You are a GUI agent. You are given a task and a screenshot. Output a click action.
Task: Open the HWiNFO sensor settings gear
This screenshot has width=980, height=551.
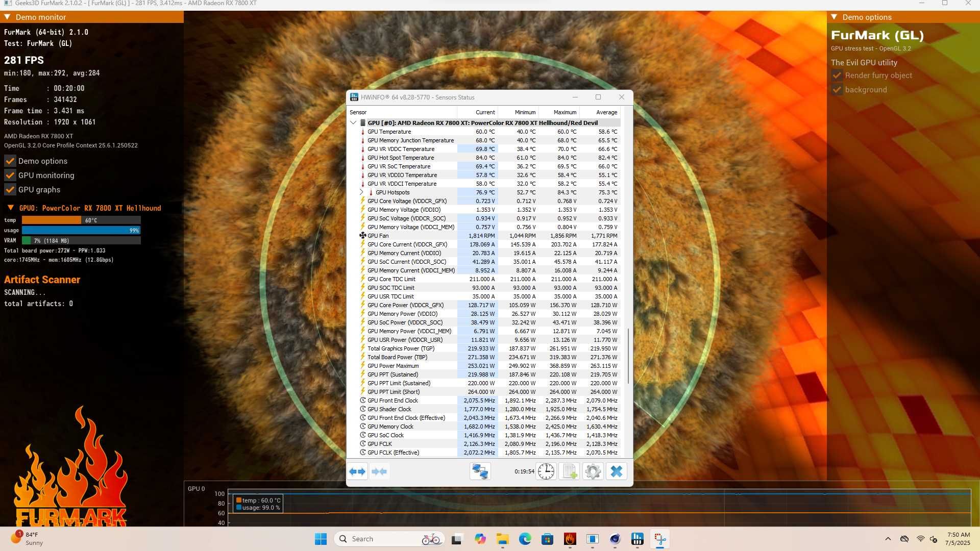pyautogui.click(x=593, y=471)
